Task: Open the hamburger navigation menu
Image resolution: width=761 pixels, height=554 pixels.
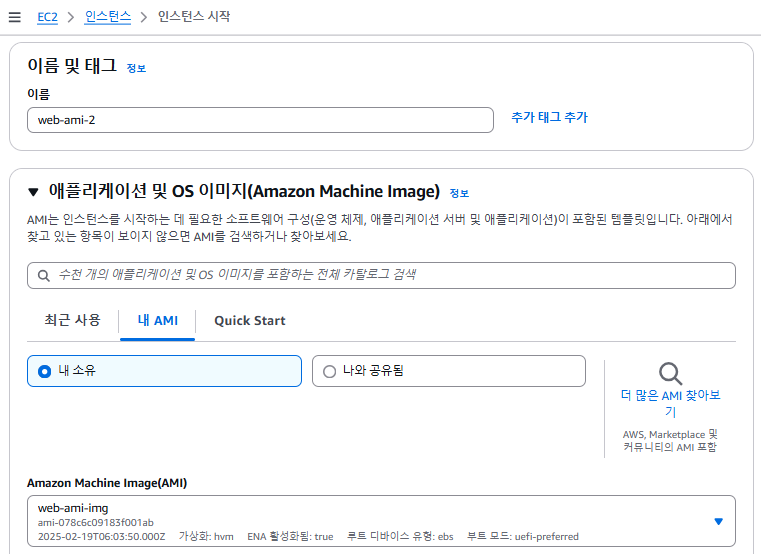Action: click(15, 17)
